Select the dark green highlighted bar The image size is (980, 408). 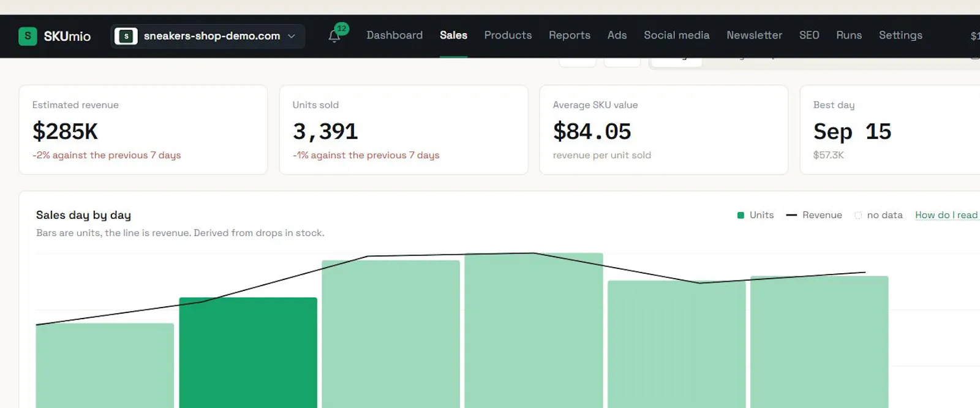click(x=248, y=353)
